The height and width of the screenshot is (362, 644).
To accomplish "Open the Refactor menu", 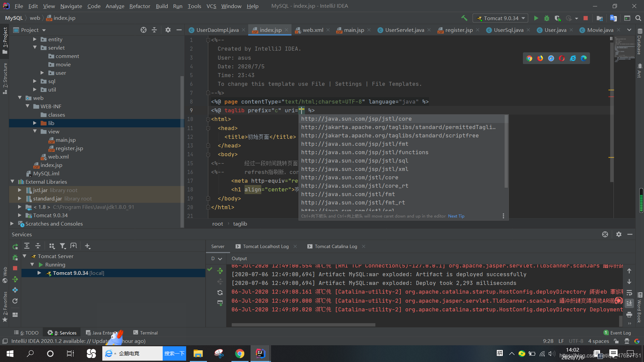I will pos(140,6).
